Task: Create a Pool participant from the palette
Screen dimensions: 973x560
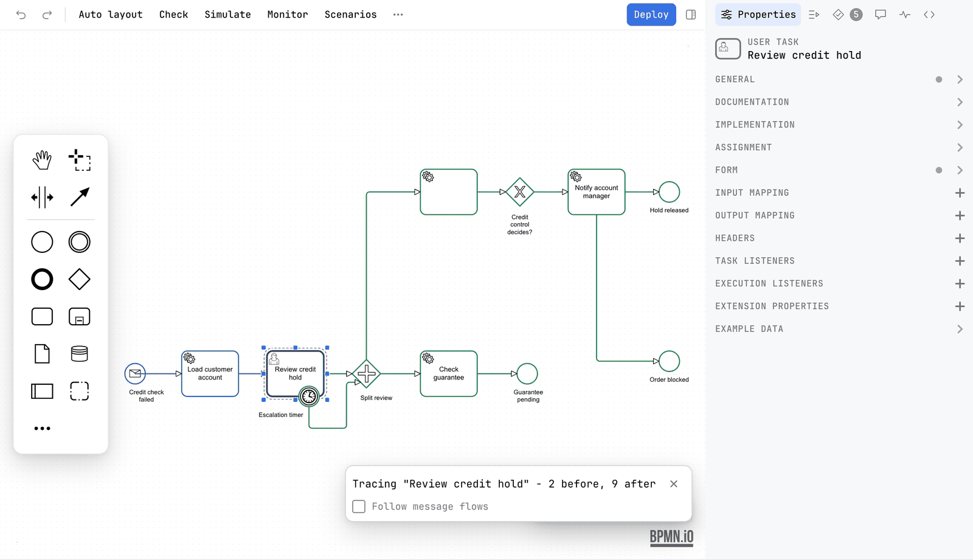Action: click(42, 391)
